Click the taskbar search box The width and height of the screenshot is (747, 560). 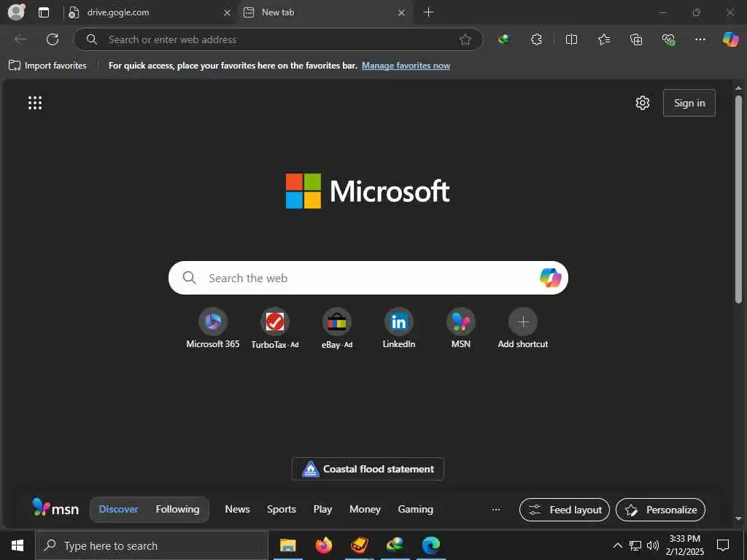pyautogui.click(x=152, y=545)
